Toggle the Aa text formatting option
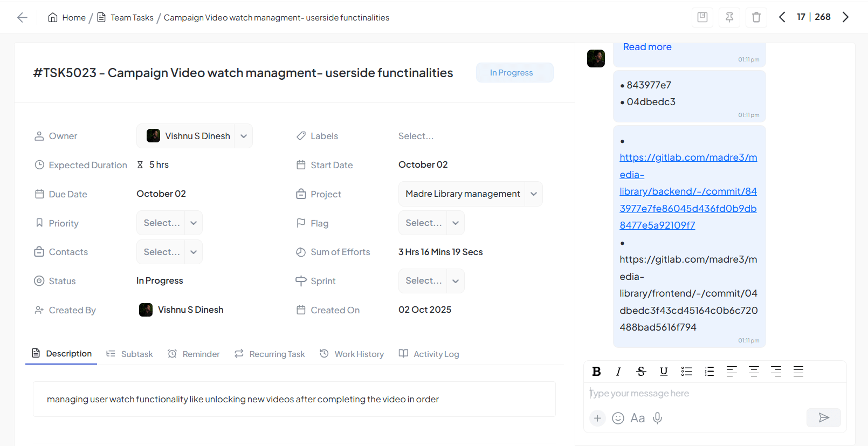The height and width of the screenshot is (446, 868). [x=638, y=418]
